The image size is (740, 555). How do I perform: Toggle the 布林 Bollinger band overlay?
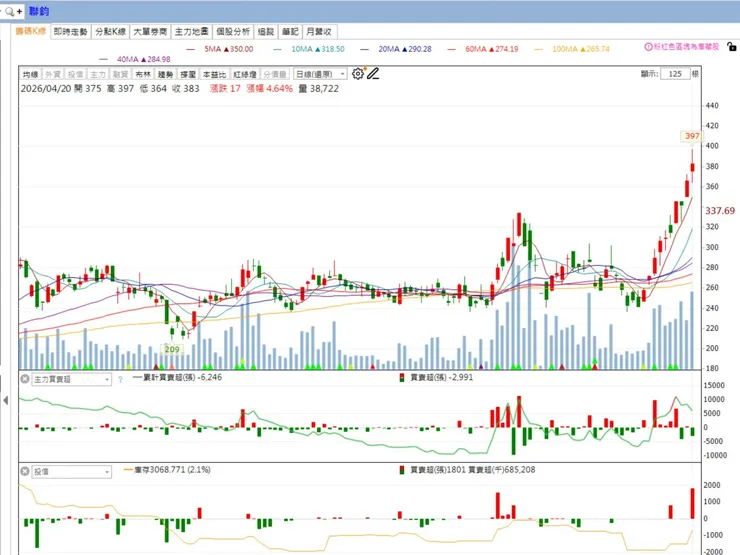pyautogui.click(x=143, y=74)
